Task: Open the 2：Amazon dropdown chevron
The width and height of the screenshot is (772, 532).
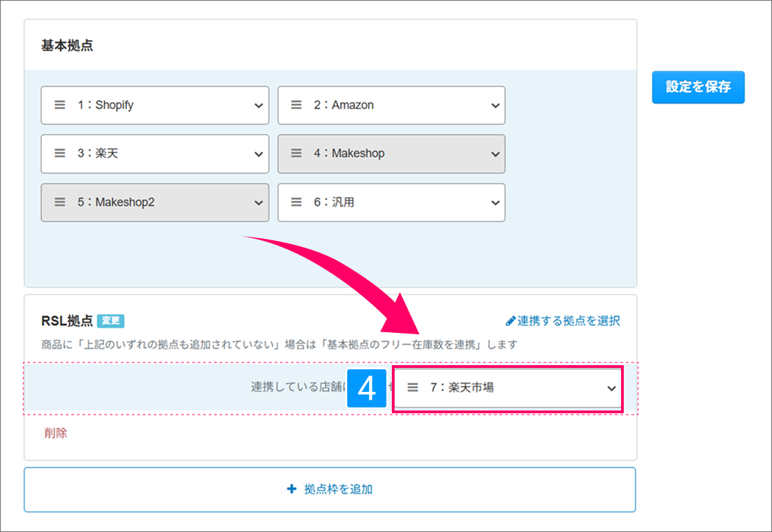Action: coord(495,106)
